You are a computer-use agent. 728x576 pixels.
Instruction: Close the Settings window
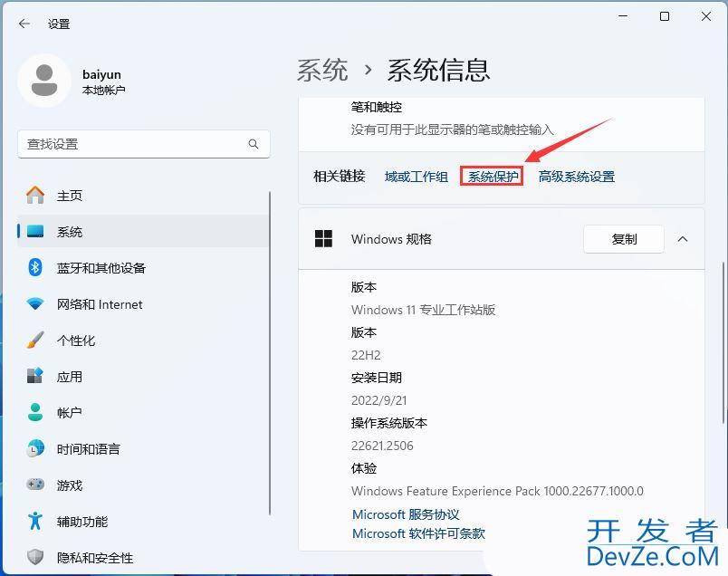[x=706, y=16]
